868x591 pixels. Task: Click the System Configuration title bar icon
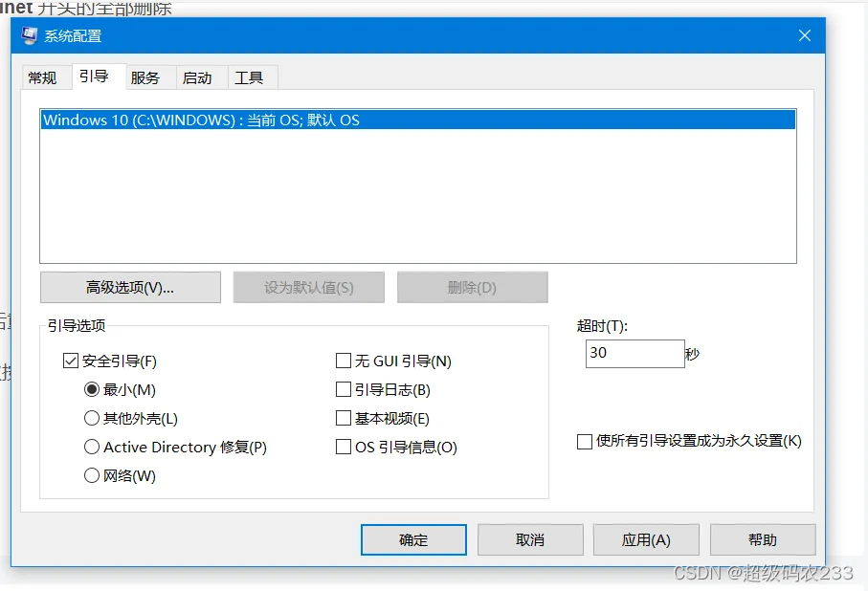coord(30,36)
